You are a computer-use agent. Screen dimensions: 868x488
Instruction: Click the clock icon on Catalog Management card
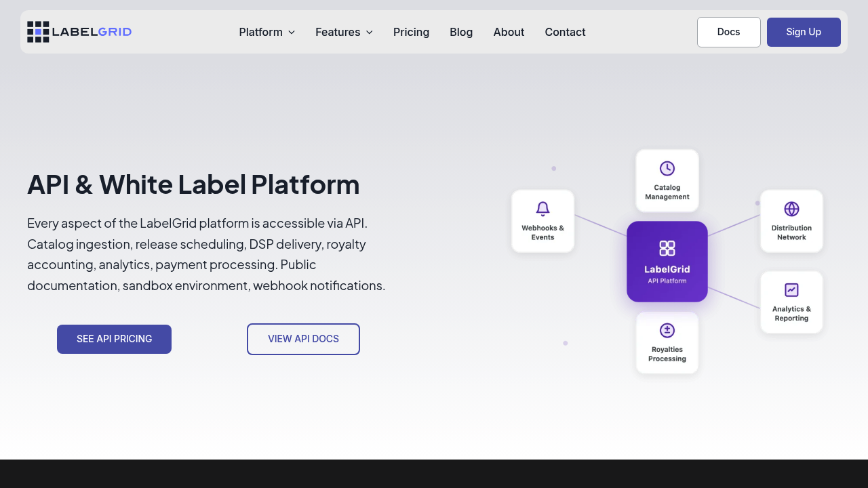click(x=667, y=168)
